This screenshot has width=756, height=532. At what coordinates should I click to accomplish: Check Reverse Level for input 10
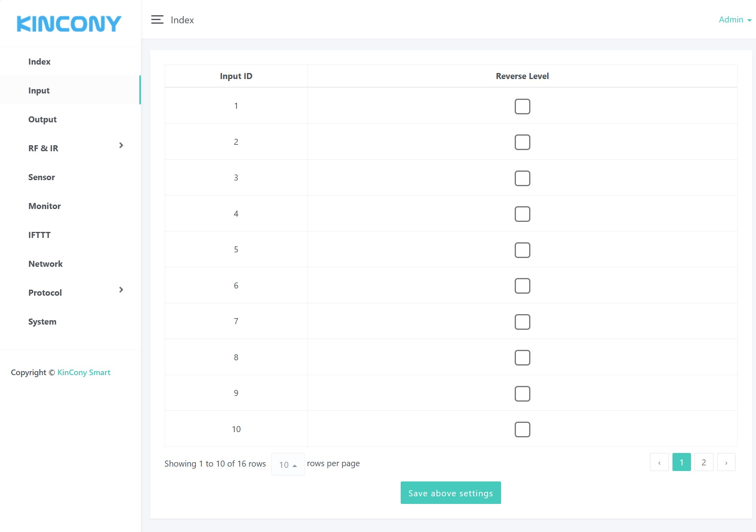click(x=522, y=429)
